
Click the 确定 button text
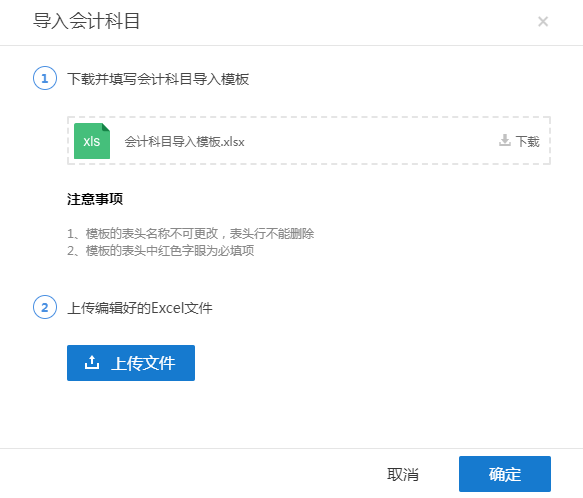click(x=505, y=475)
